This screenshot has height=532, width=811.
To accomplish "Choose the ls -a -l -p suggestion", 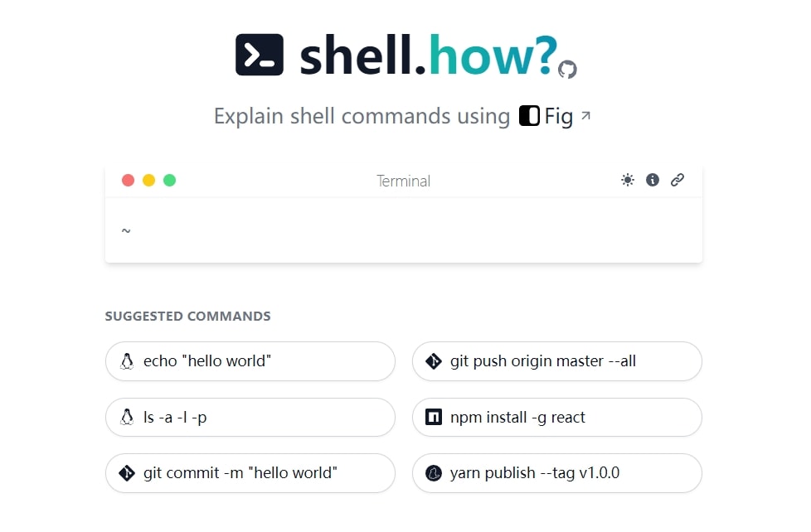I will 250,417.
